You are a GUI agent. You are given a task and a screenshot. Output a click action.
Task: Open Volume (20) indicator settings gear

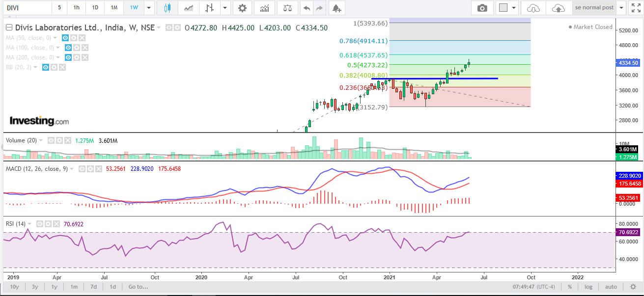pyautogui.click(x=59, y=140)
